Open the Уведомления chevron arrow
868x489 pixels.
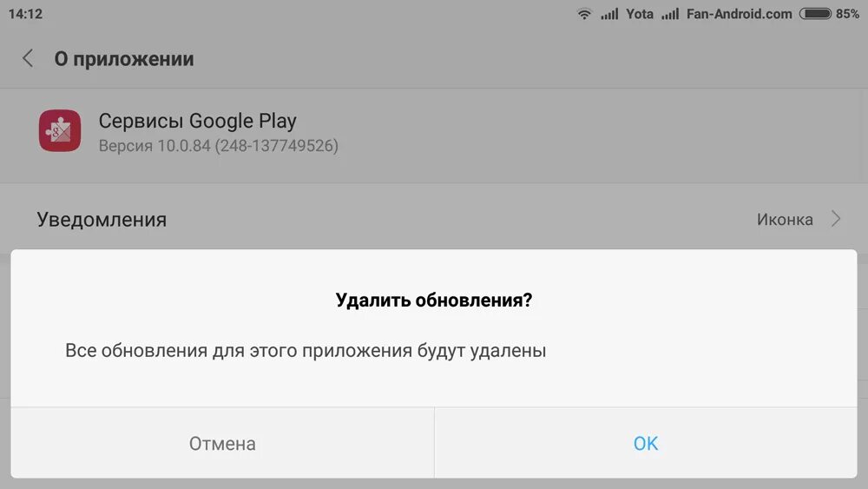(836, 219)
